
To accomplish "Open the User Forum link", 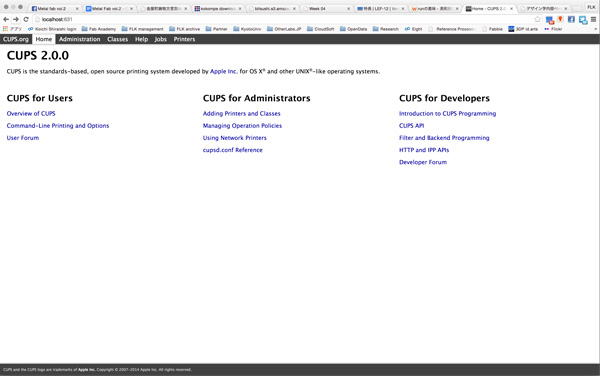I will [x=23, y=138].
